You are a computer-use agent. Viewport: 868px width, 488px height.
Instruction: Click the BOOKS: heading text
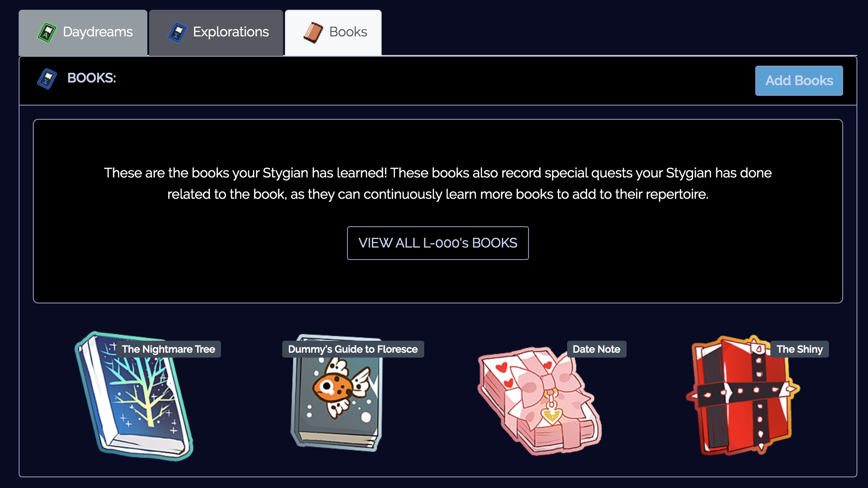91,78
